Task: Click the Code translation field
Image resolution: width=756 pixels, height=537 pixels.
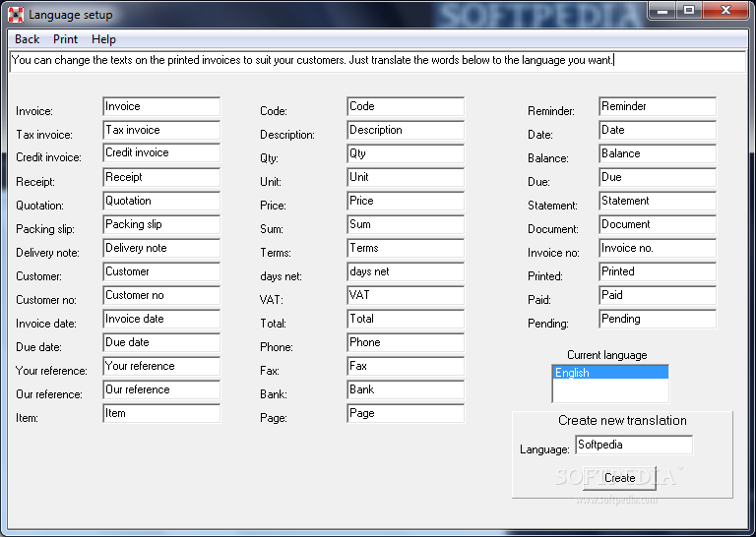Action: pos(406,106)
